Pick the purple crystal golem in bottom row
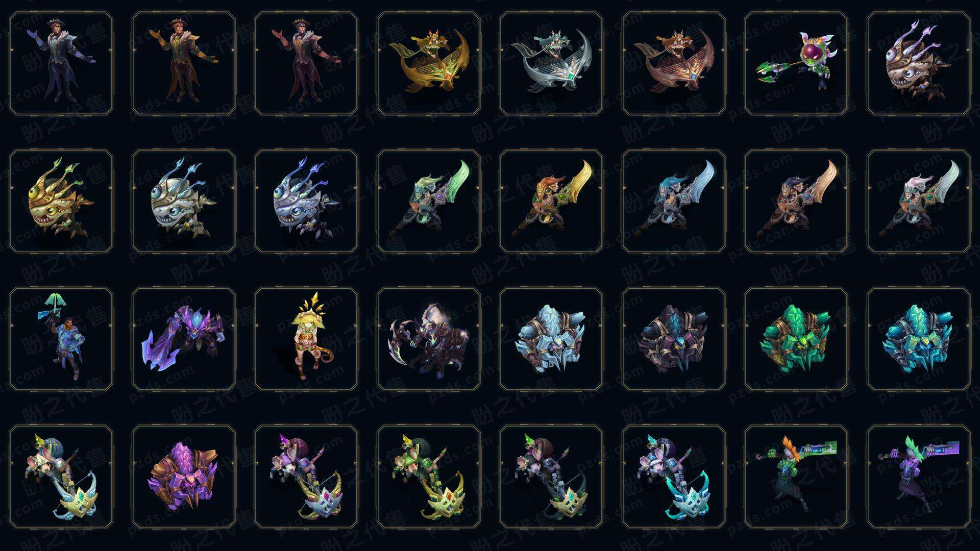The width and height of the screenshot is (980, 551). (x=184, y=477)
